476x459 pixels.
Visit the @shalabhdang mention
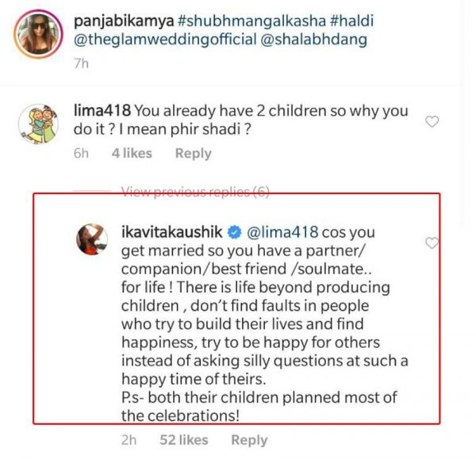click(x=314, y=40)
